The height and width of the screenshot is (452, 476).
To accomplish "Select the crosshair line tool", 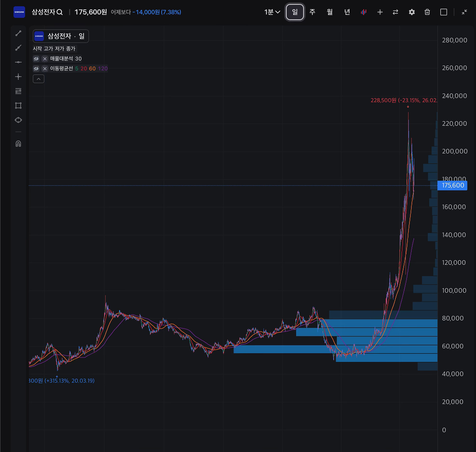I will click(18, 77).
